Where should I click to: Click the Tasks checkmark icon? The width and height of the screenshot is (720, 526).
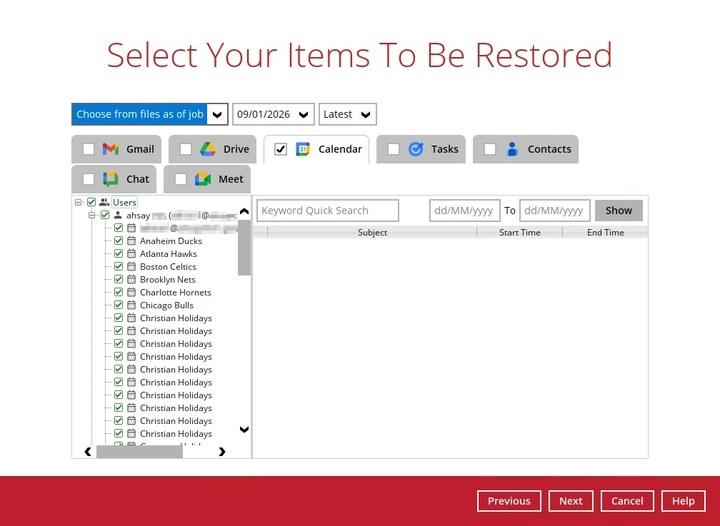pyautogui.click(x=416, y=149)
